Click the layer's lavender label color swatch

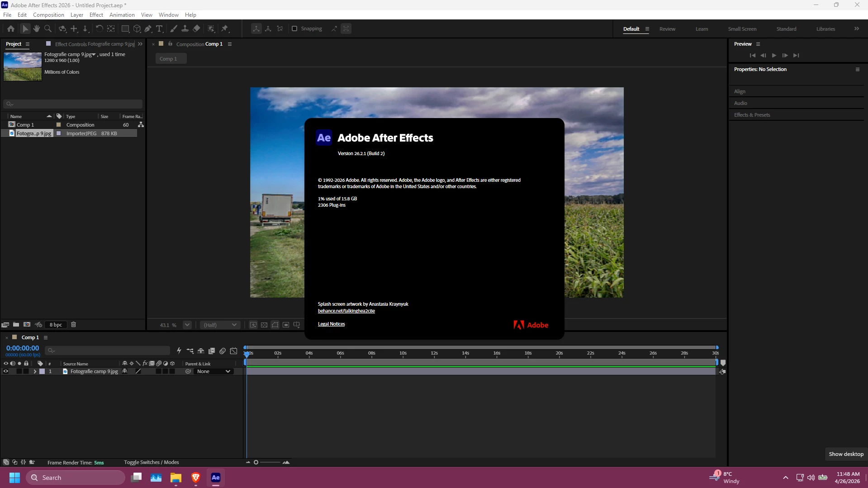pyautogui.click(x=42, y=371)
